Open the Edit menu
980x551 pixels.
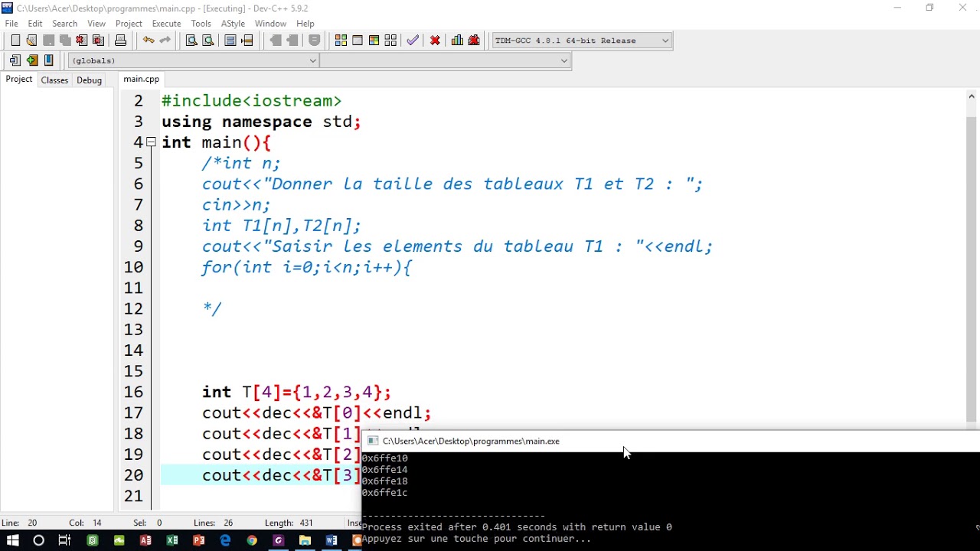[35, 24]
